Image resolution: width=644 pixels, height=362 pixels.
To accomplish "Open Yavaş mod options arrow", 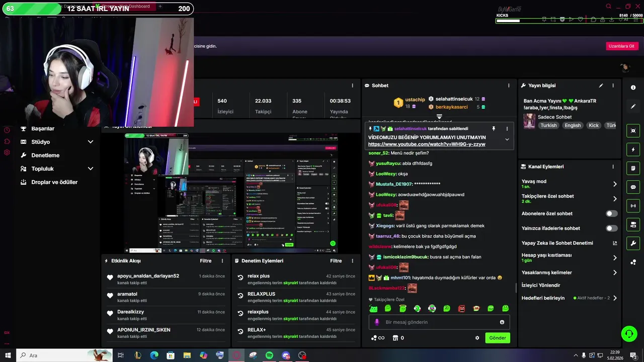I will pyautogui.click(x=615, y=184).
